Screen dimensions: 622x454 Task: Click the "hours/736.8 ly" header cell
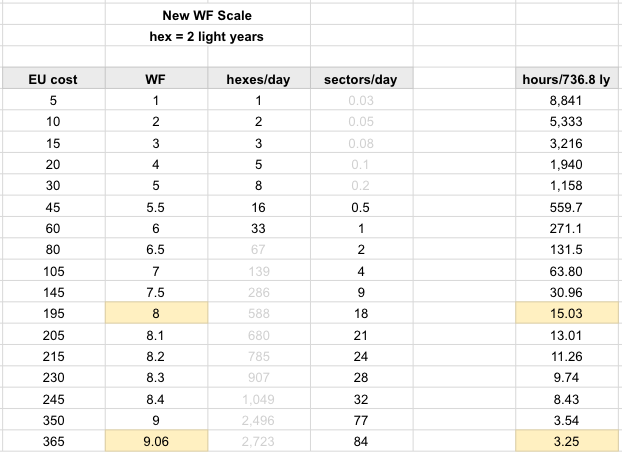pyautogui.click(x=567, y=79)
